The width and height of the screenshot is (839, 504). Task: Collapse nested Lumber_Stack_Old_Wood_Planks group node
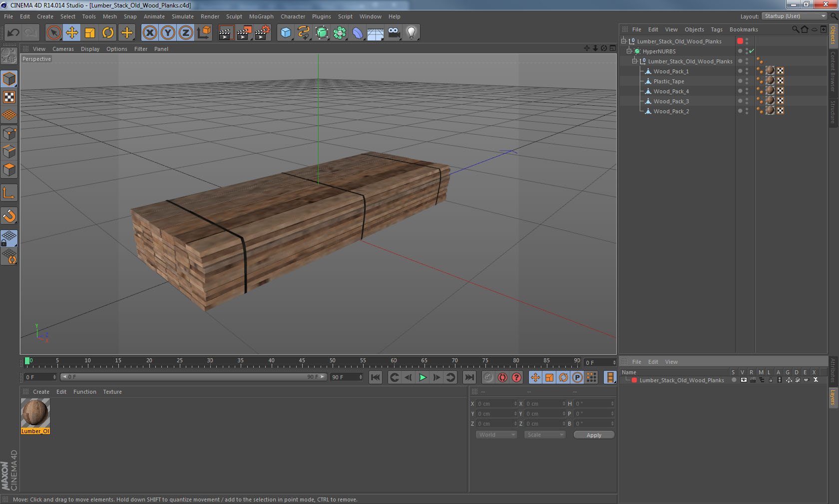click(635, 61)
